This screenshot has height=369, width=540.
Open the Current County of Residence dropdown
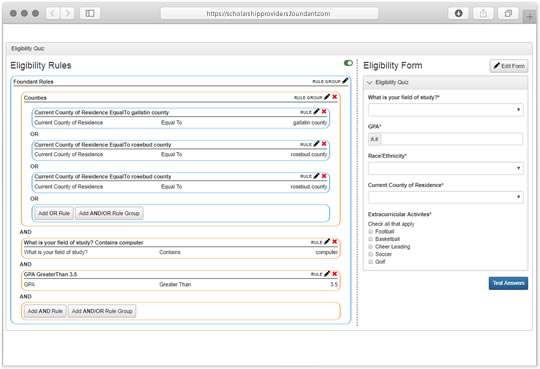446,197
